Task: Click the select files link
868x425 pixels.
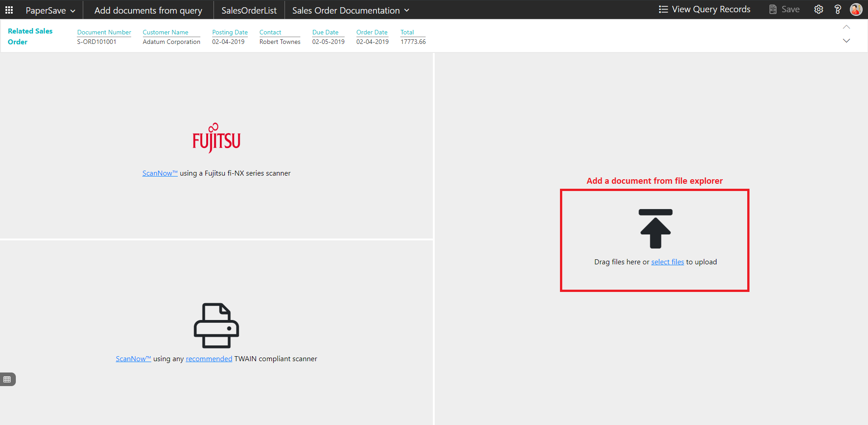Action: [667, 262]
